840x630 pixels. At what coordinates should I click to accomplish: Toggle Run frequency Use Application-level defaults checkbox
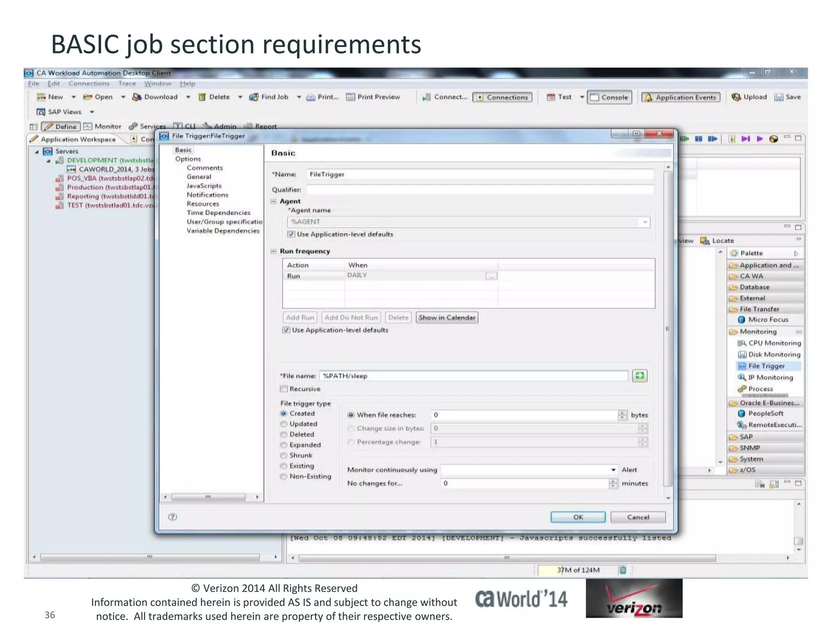pyautogui.click(x=286, y=330)
